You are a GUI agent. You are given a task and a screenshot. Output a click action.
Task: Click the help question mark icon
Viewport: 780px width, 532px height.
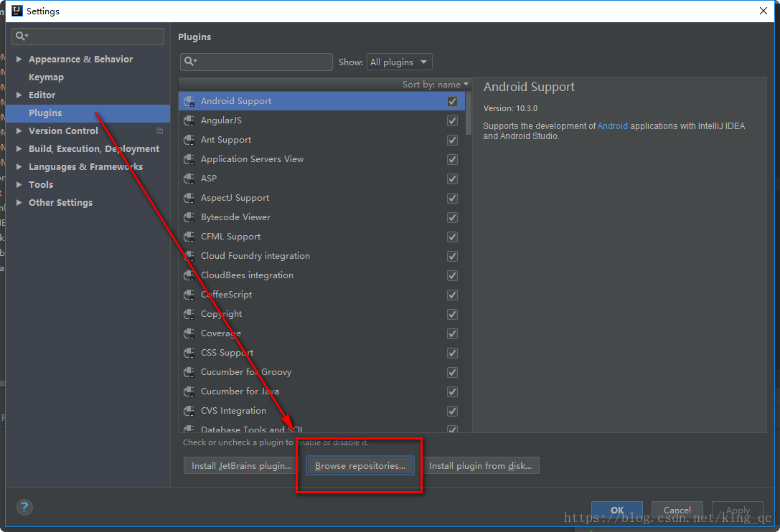point(24,507)
